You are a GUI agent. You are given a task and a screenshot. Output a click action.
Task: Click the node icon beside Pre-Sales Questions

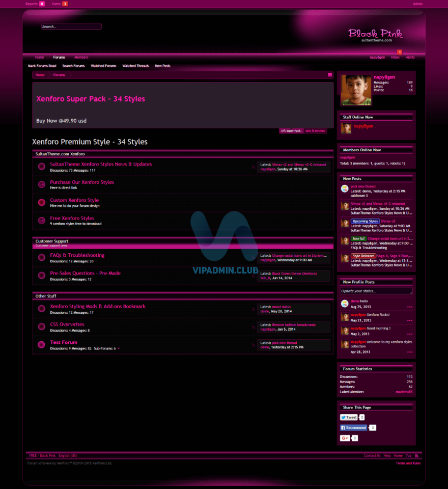[x=41, y=276]
